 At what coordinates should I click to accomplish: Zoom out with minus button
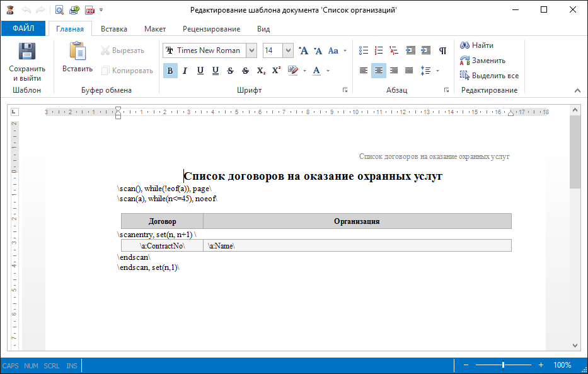point(466,365)
